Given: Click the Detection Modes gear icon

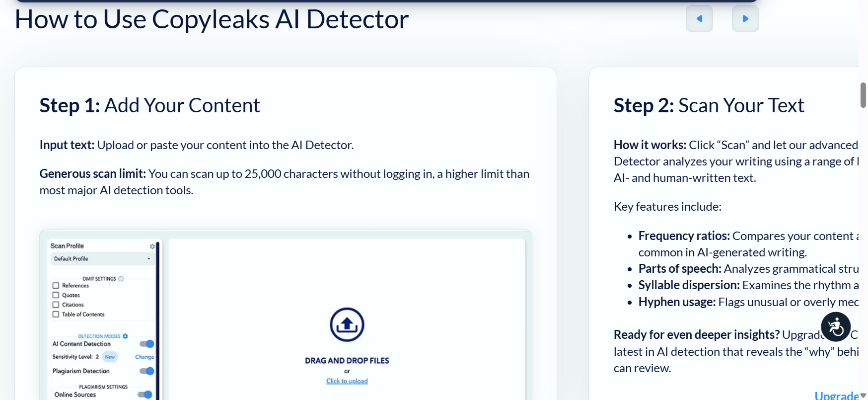Looking at the screenshot, I should click(125, 336).
